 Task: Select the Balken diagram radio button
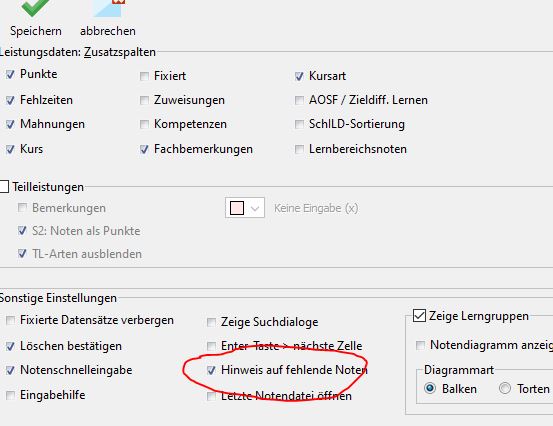coord(430,388)
